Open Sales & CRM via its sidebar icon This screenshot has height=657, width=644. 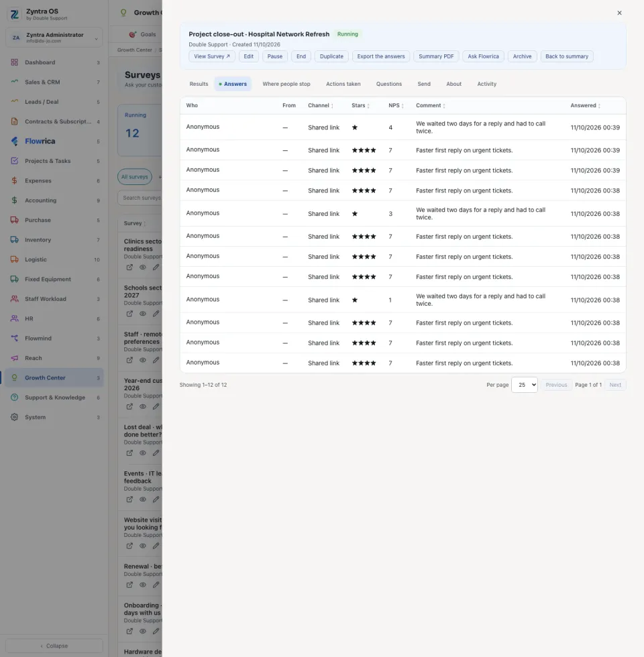[x=14, y=82]
